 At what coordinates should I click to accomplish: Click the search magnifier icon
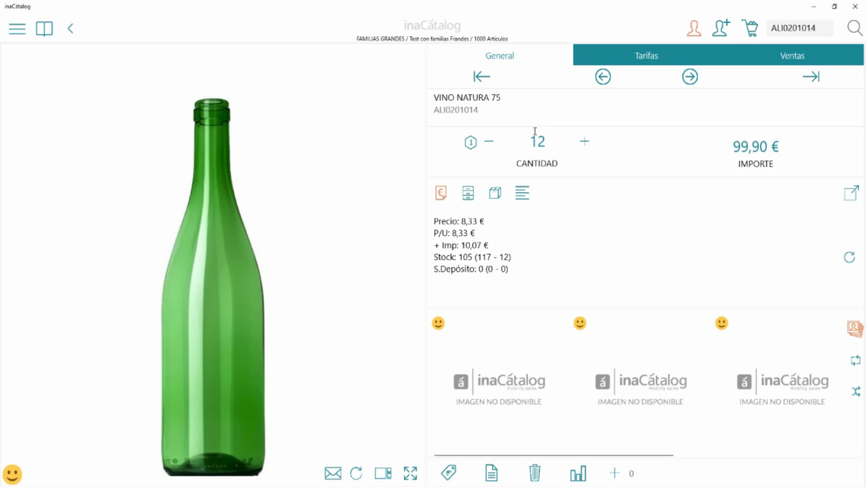[855, 28]
